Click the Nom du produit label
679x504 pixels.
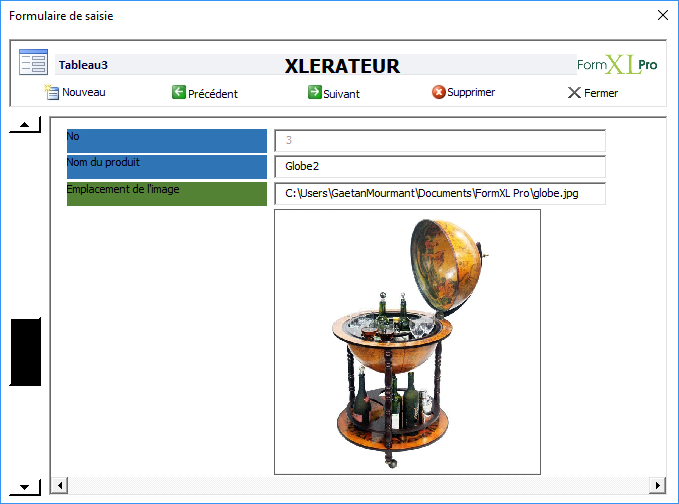[167, 167]
